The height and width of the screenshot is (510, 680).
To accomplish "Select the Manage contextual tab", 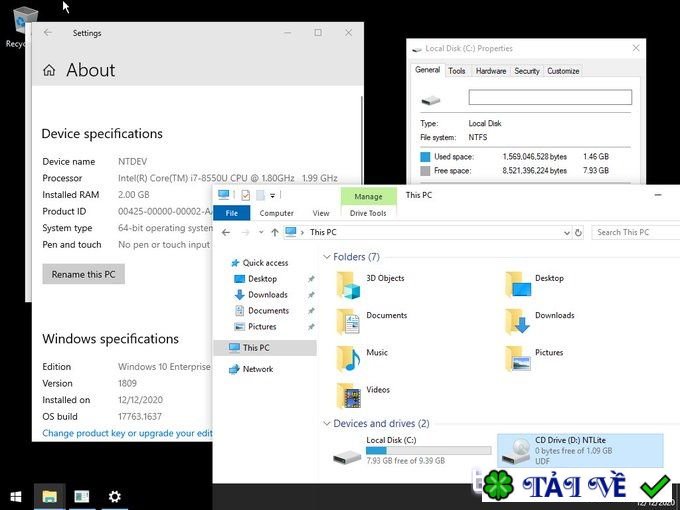I will point(369,196).
